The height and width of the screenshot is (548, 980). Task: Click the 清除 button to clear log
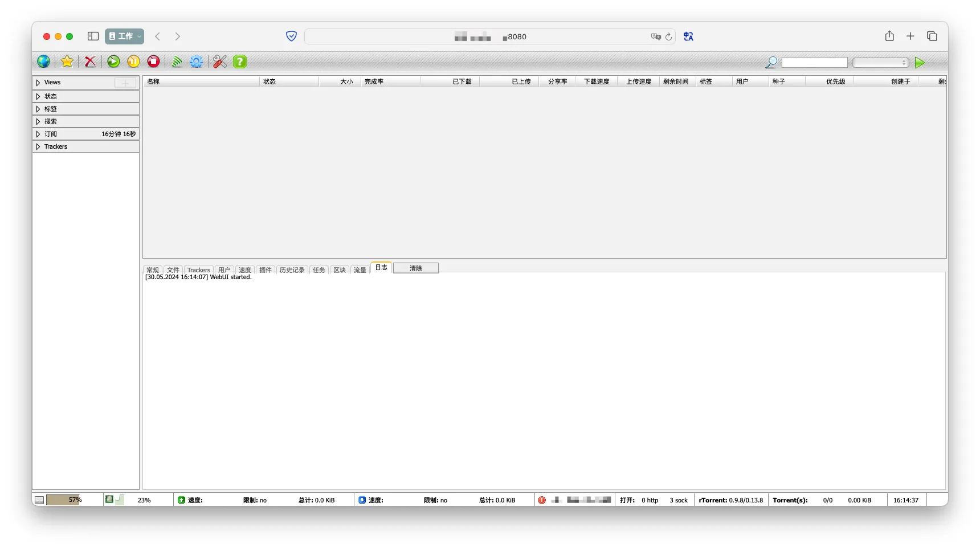coord(416,268)
